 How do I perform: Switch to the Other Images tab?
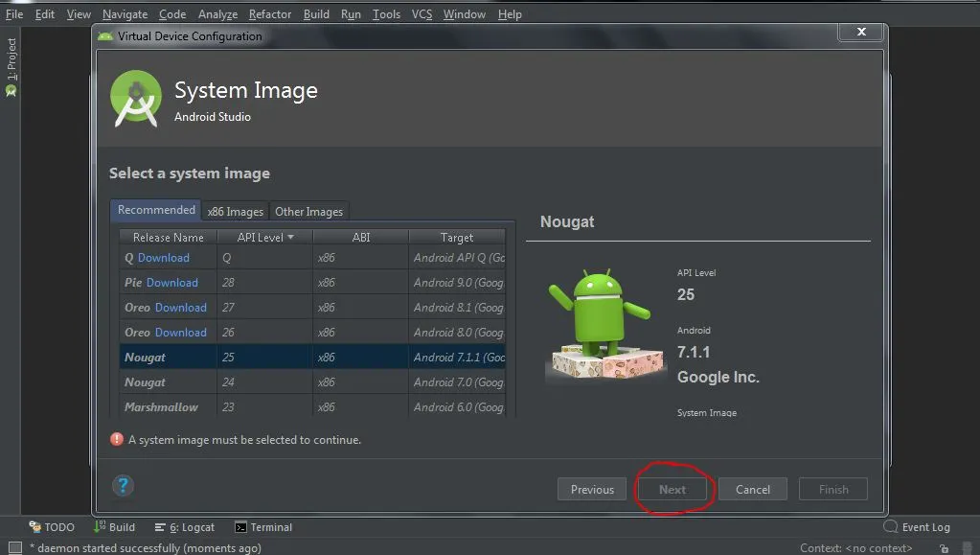[308, 212]
